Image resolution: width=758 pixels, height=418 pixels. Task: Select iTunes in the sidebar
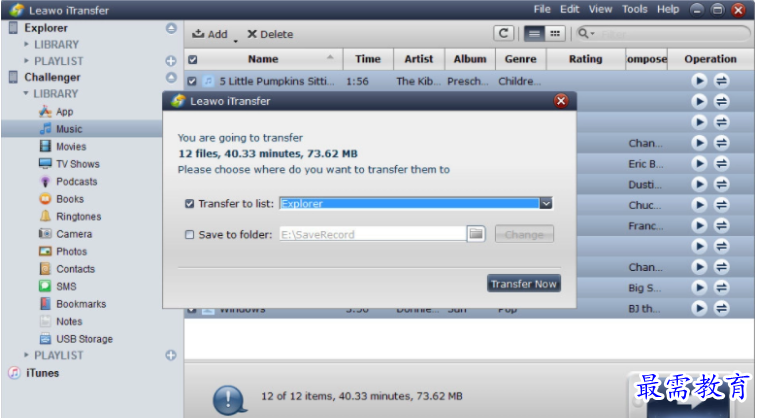[x=34, y=373]
